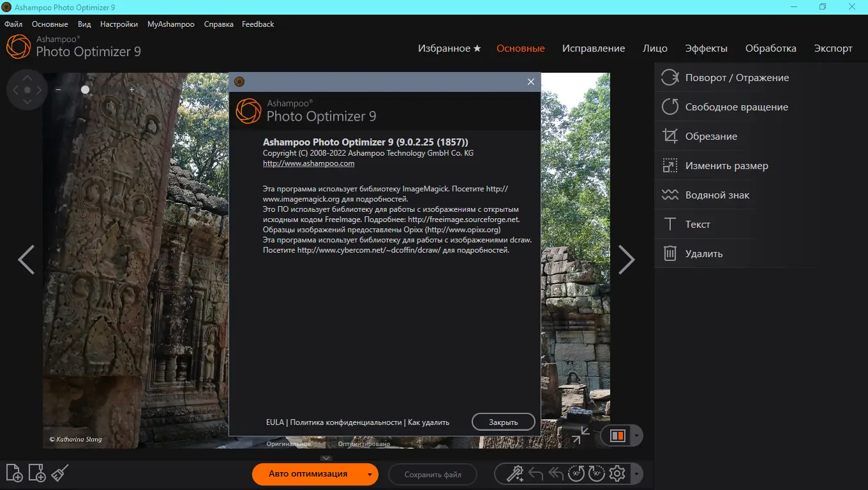This screenshot has height=490, width=868.
Task: Rotate photo 90° counterclockwise
Action: coord(576,473)
